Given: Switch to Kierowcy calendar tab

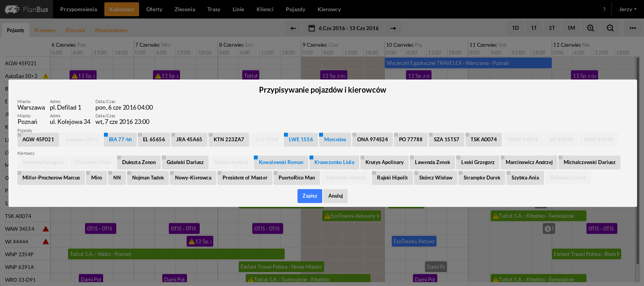Looking at the screenshot, I should point(45,30).
